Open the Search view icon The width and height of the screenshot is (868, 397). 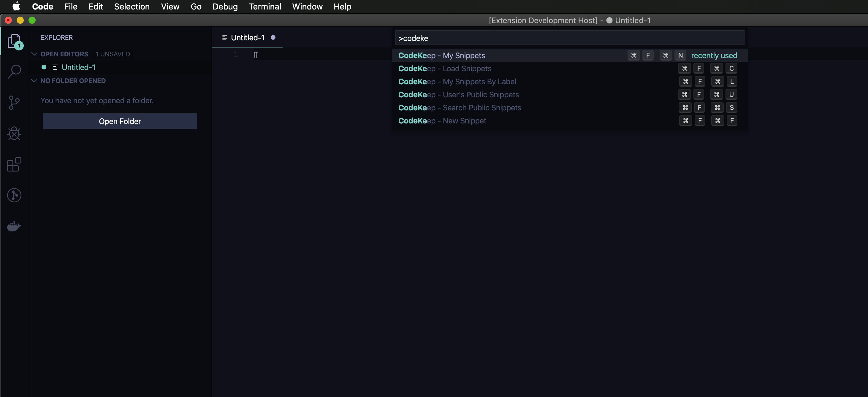coord(14,72)
